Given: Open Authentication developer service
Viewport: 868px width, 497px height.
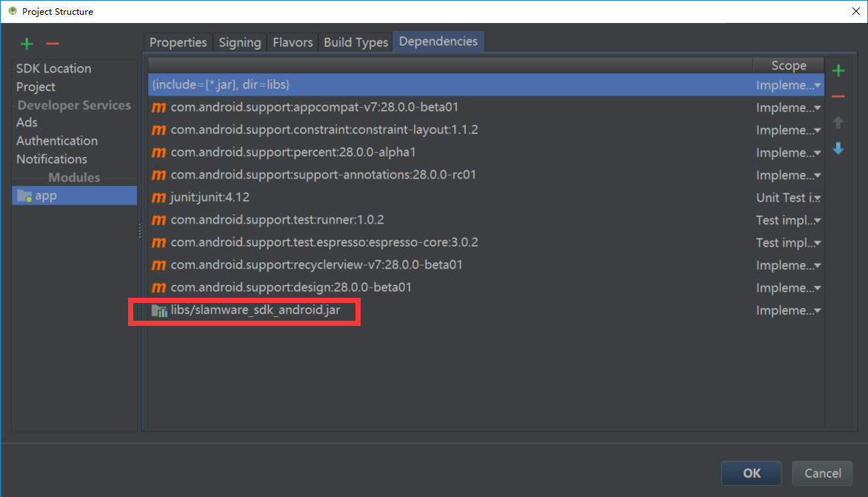Looking at the screenshot, I should coord(57,141).
